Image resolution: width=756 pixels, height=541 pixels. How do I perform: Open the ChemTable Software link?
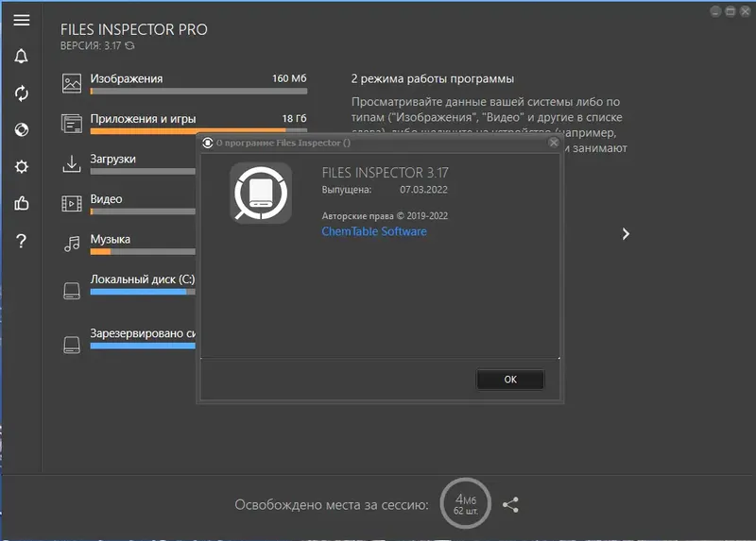click(374, 231)
